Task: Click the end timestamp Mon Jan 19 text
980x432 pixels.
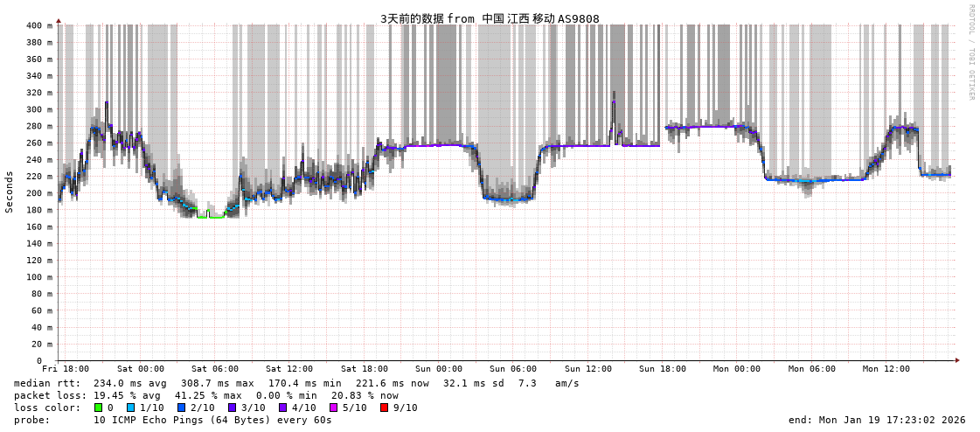Action: coord(877,420)
